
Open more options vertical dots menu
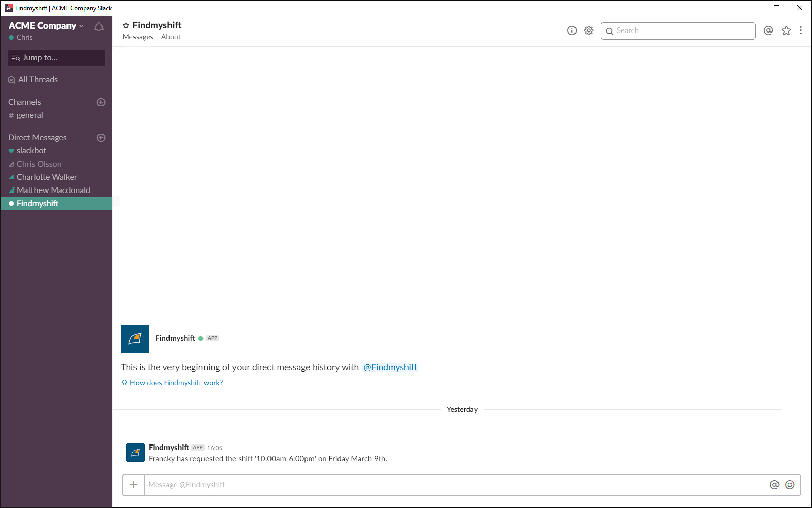[801, 30]
